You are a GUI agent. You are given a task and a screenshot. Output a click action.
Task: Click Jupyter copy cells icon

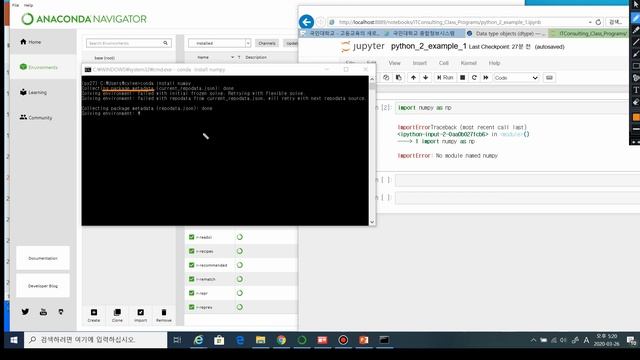pyautogui.click(x=386, y=78)
